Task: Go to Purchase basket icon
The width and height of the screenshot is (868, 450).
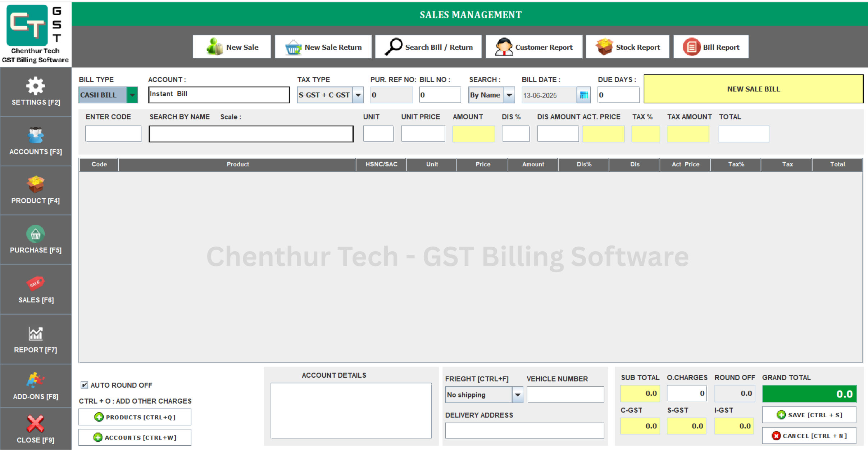Action: (x=35, y=234)
